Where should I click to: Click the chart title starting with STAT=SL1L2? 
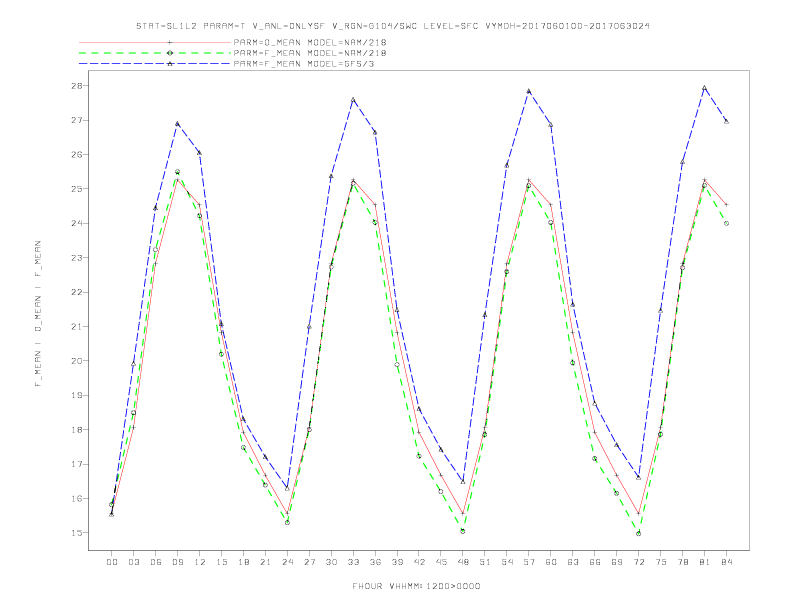(393, 26)
